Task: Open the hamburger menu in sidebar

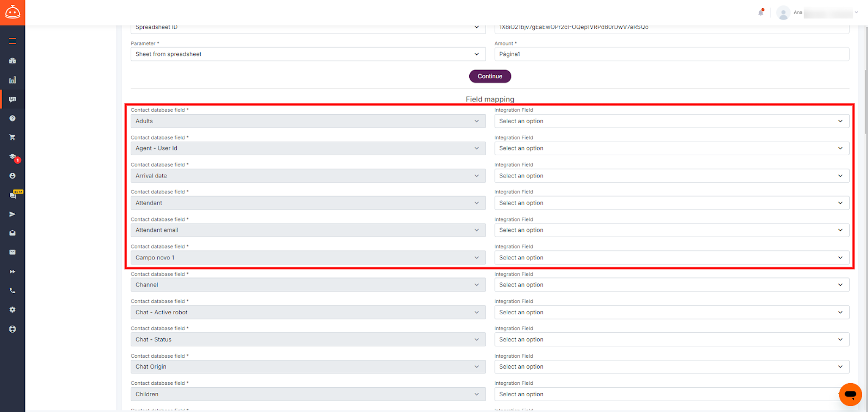Action: coord(12,41)
